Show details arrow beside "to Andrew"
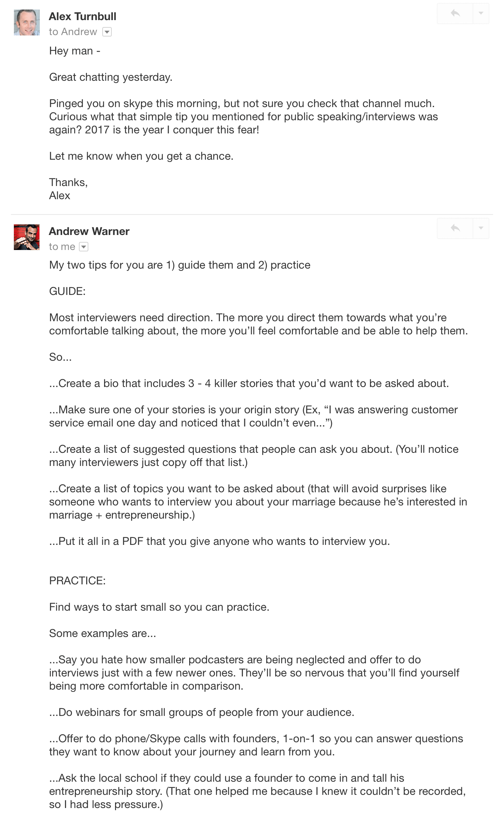 pos(107,32)
